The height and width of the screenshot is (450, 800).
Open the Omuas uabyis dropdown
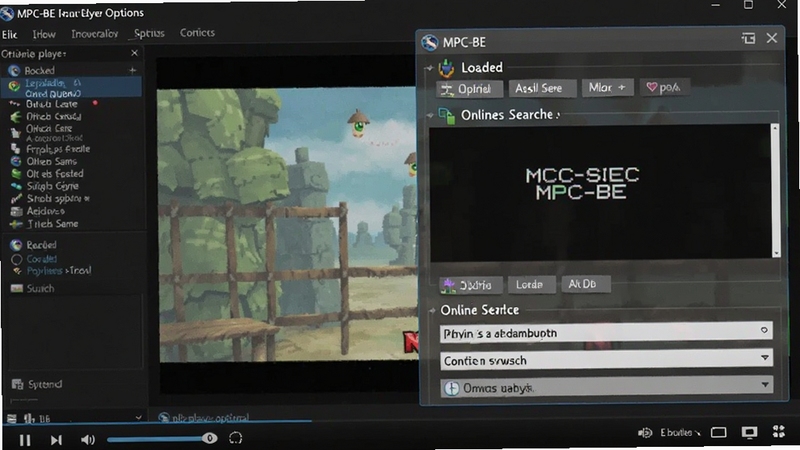tap(606, 387)
